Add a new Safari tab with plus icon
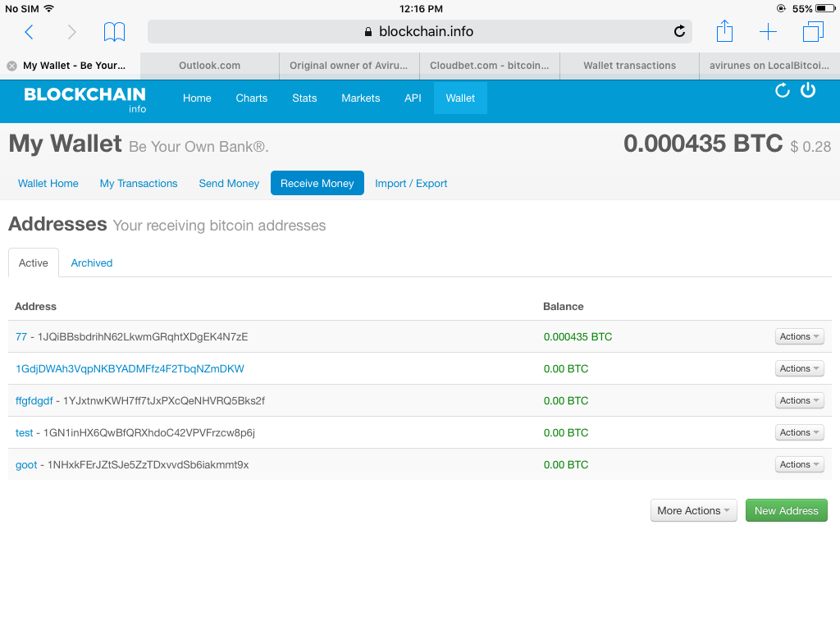 coord(768,32)
